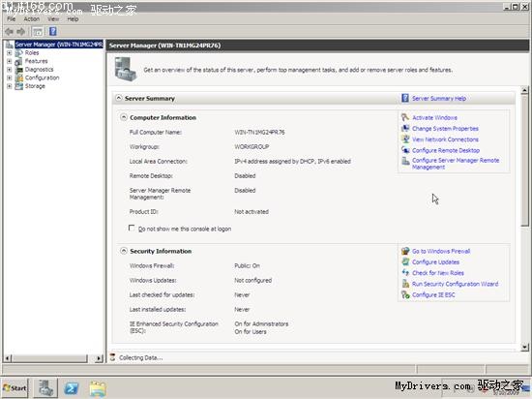The height and width of the screenshot is (399, 532).
Task: Expand the Roles tree node
Action: 10,53
